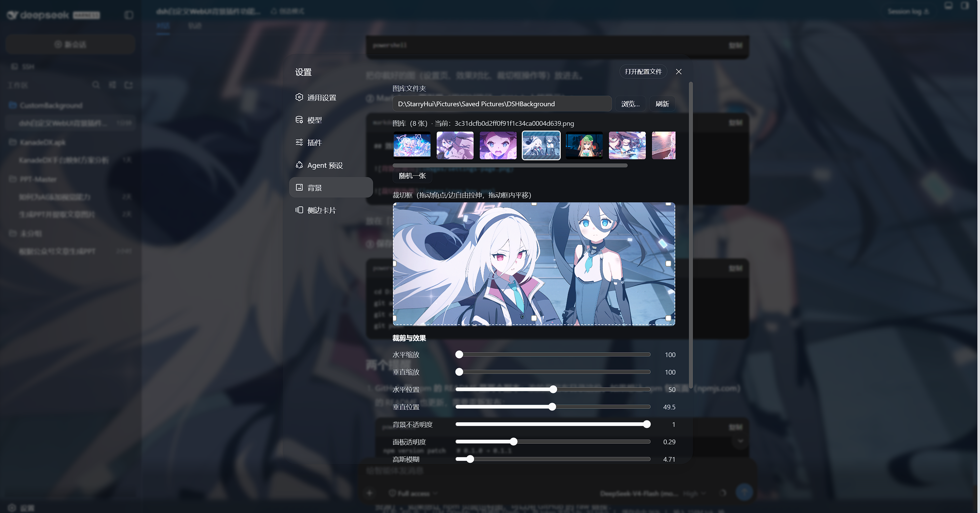980x513 pixels.
Task: Click the 垂直位置 slider track
Action: point(553,407)
